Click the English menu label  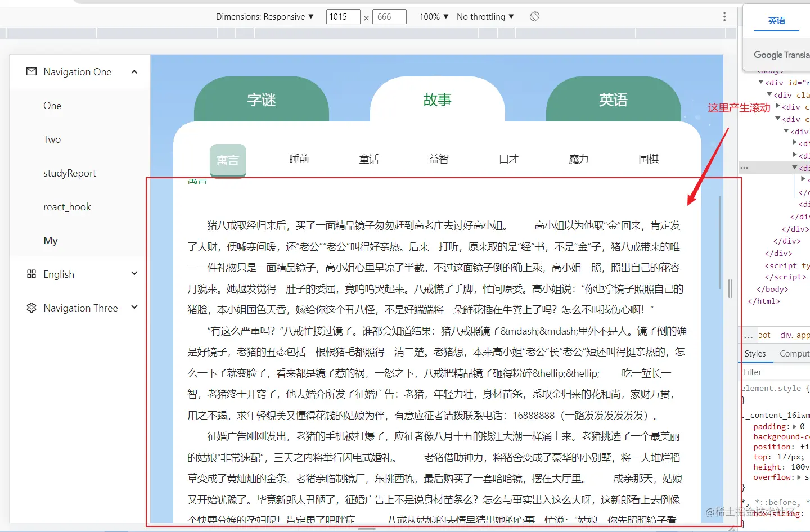[x=58, y=274]
